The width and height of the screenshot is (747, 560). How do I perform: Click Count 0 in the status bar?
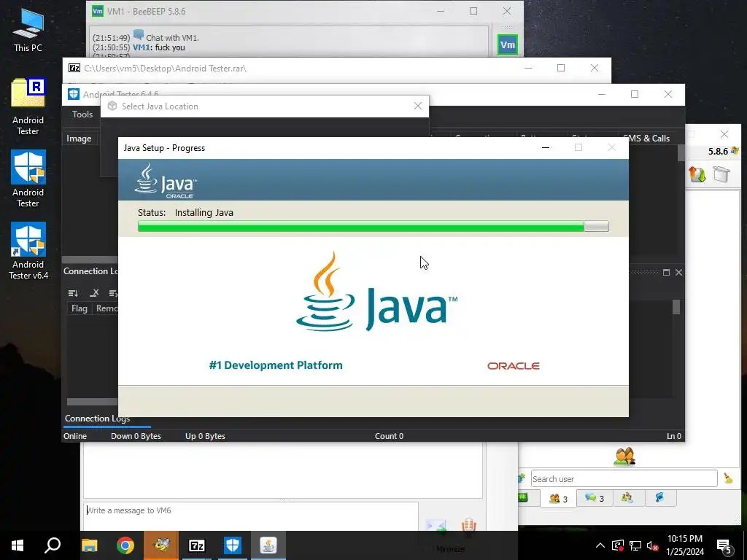pos(389,436)
